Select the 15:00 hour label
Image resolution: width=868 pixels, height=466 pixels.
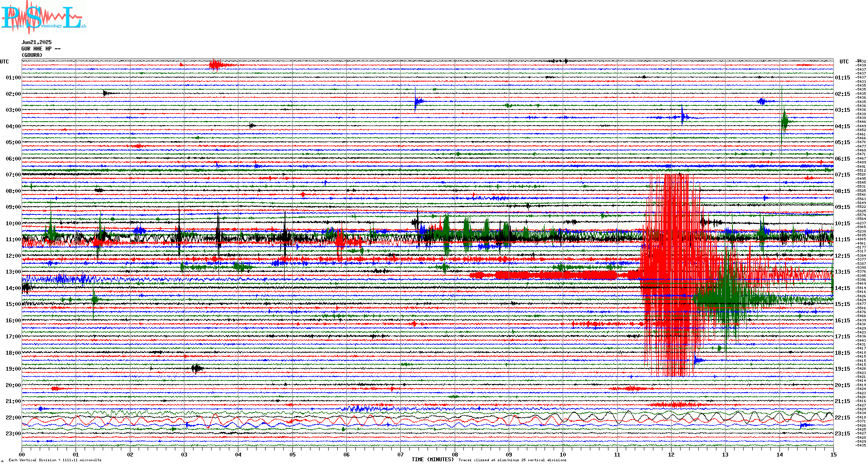coord(13,304)
